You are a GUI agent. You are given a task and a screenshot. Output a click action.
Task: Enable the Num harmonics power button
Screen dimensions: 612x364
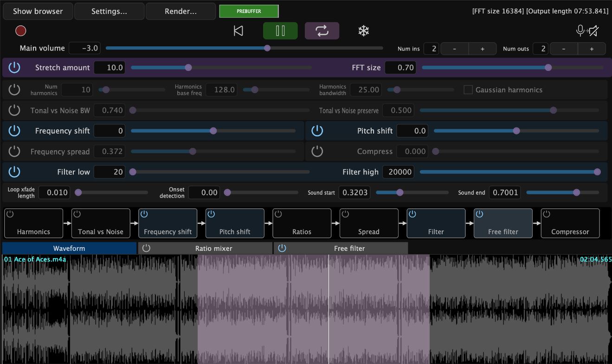[x=14, y=89]
